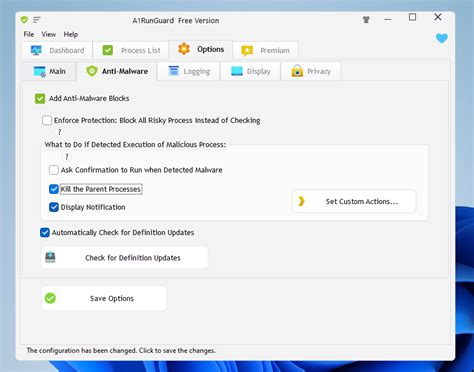Click the green shield app icon in title bar
The image size is (474, 372).
pos(24,20)
